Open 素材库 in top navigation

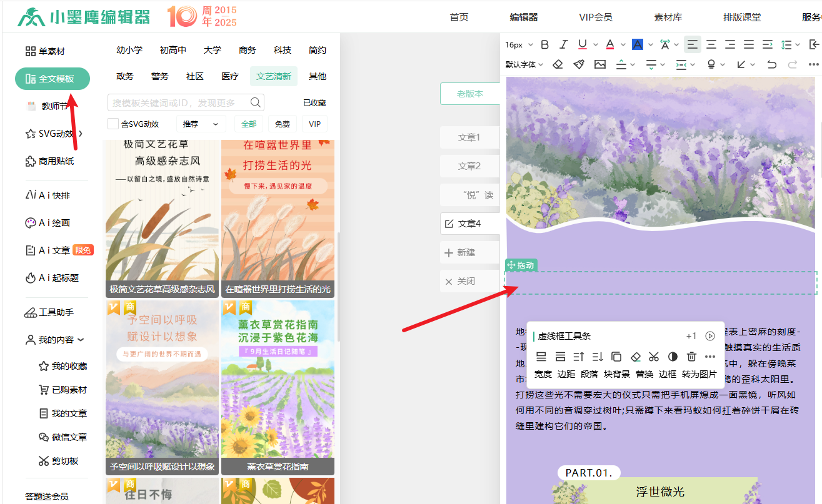click(668, 17)
